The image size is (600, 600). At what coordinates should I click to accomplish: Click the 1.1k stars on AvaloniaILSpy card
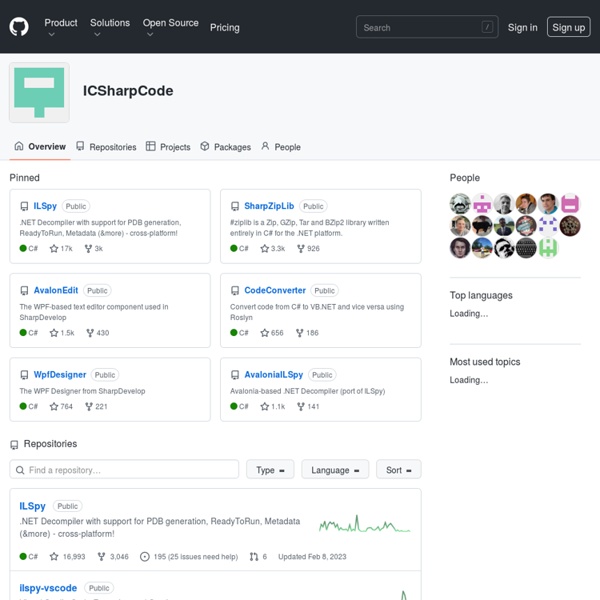point(272,406)
